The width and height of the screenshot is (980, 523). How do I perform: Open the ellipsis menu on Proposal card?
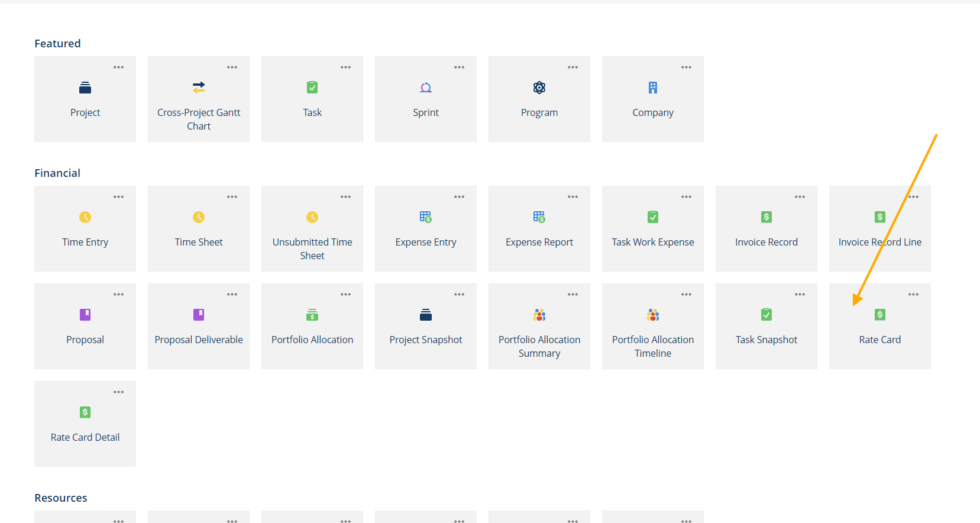[x=119, y=295]
